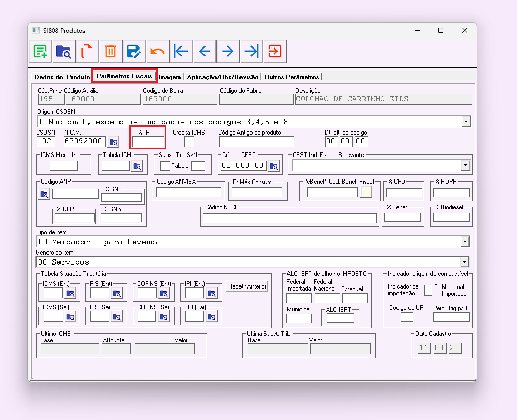The image size is (517, 420).
Task: Open the Aplicação/Obs/Revisão tab
Action: pyautogui.click(x=223, y=77)
